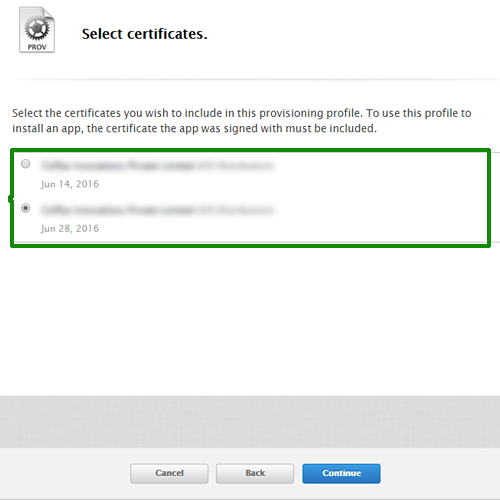
Task: Go back with the Back button
Action: click(x=255, y=473)
